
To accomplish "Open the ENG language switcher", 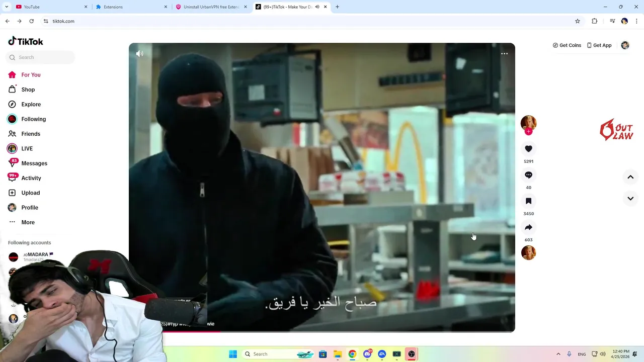I will click(582, 354).
